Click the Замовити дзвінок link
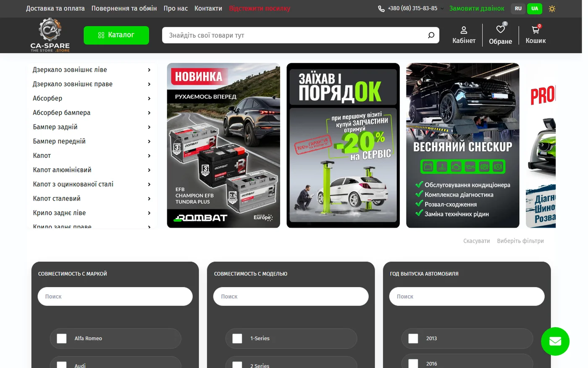The height and width of the screenshot is (368, 588). click(x=477, y=8)
